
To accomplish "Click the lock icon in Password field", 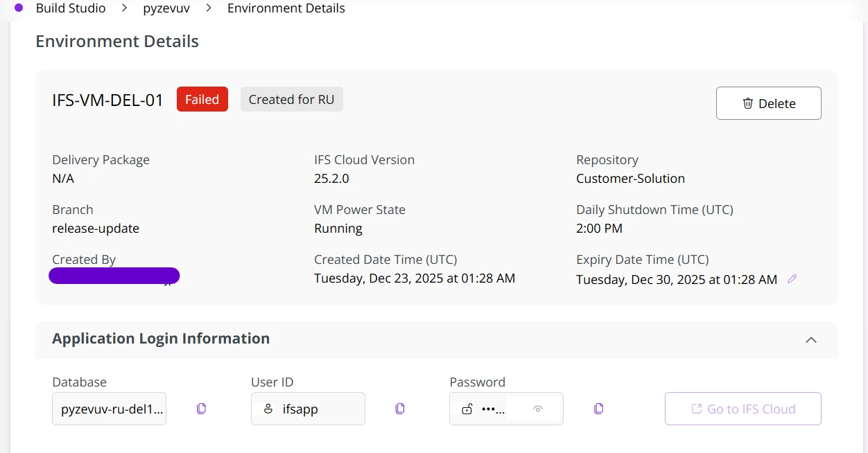I will [x=467, y=409].
